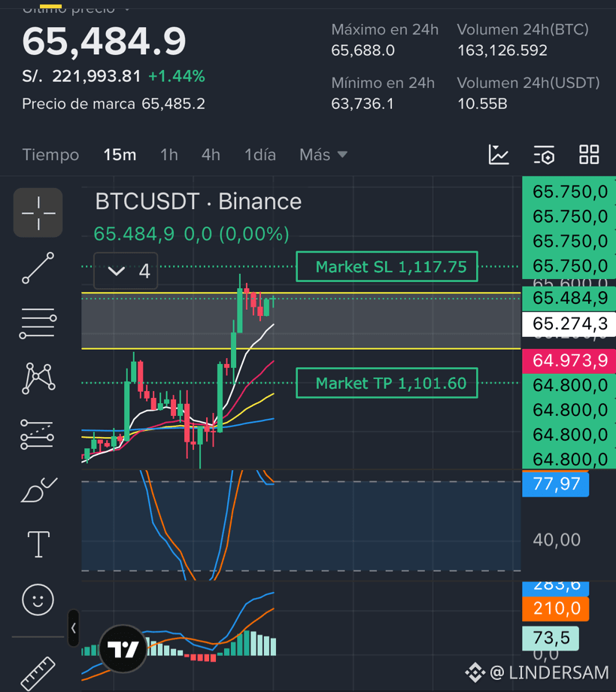Switch to the 1día timeframe
The width and height of the screenshot is (616, 692).
tap(260, 155)
